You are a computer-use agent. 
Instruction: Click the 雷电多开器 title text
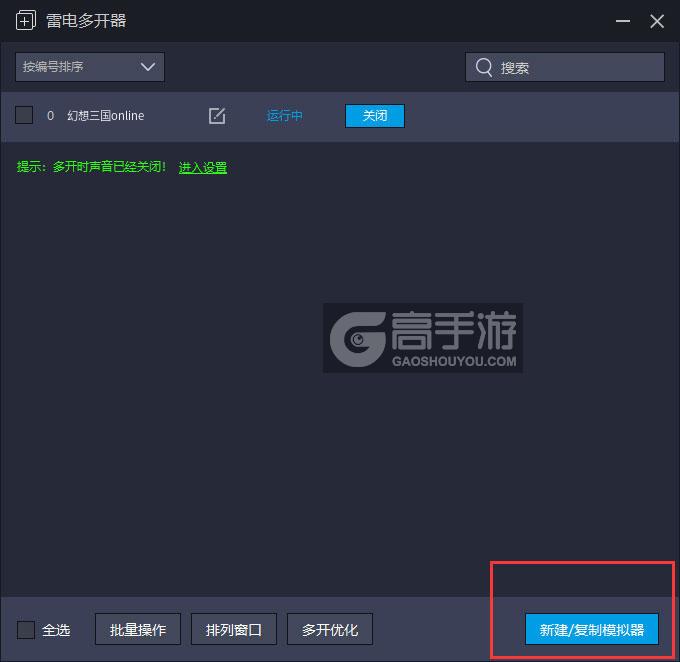[x=86, y=20]
